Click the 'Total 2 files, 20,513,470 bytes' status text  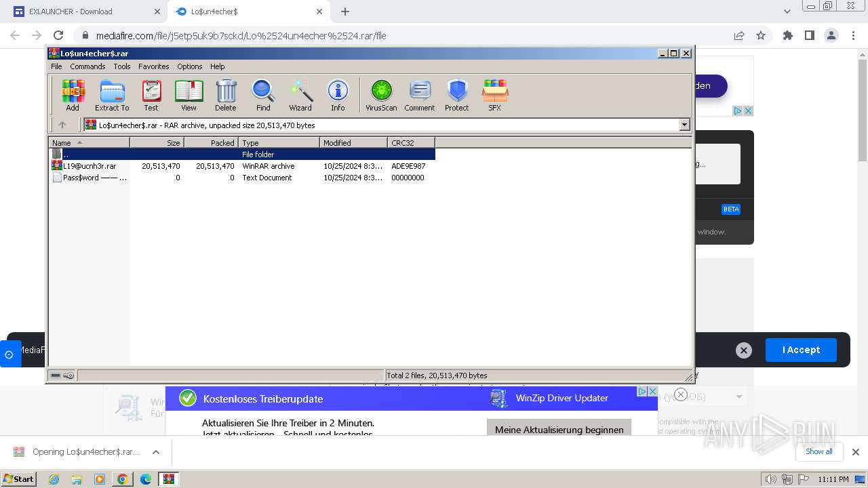click(x=437, y=375)
